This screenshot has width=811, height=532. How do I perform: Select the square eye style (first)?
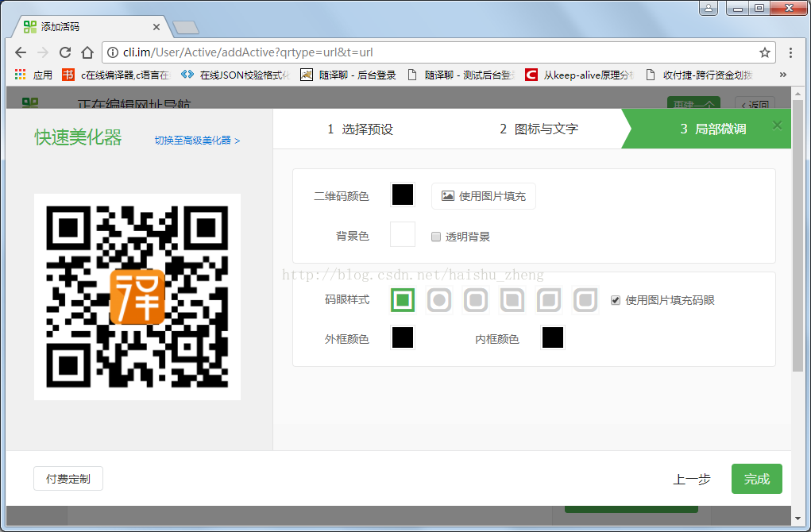point(403,300)
